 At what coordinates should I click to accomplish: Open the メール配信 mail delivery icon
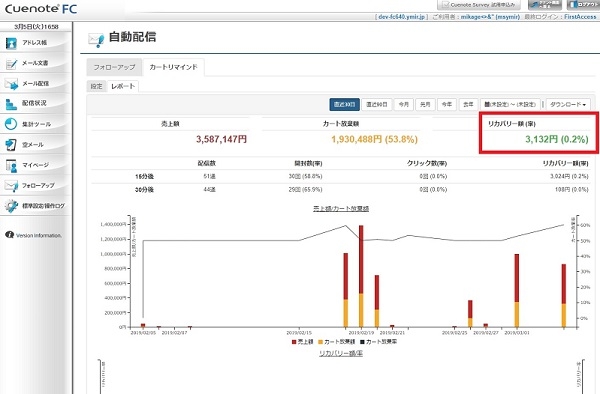pos(11,84)
